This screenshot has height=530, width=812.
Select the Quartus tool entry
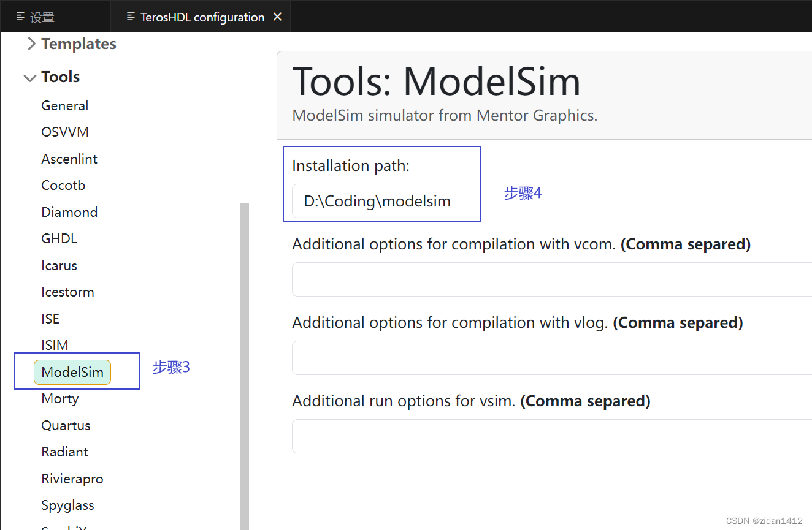(66, 425)
